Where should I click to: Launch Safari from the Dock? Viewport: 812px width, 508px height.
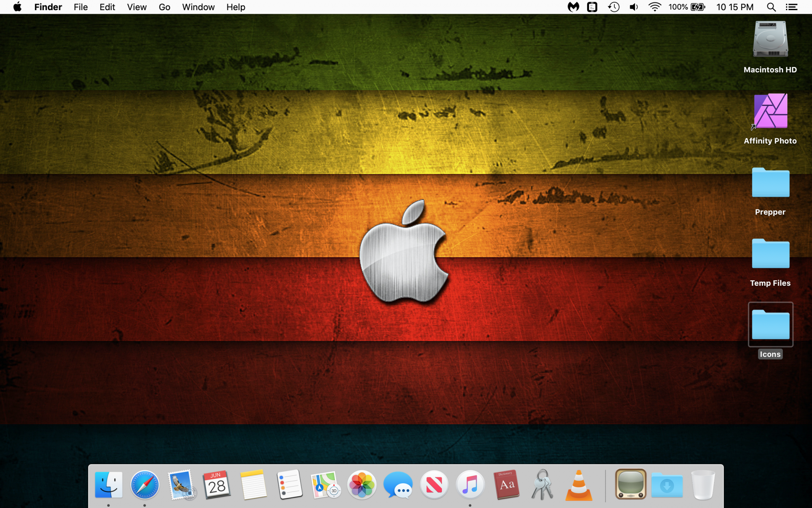click(145, 485)
